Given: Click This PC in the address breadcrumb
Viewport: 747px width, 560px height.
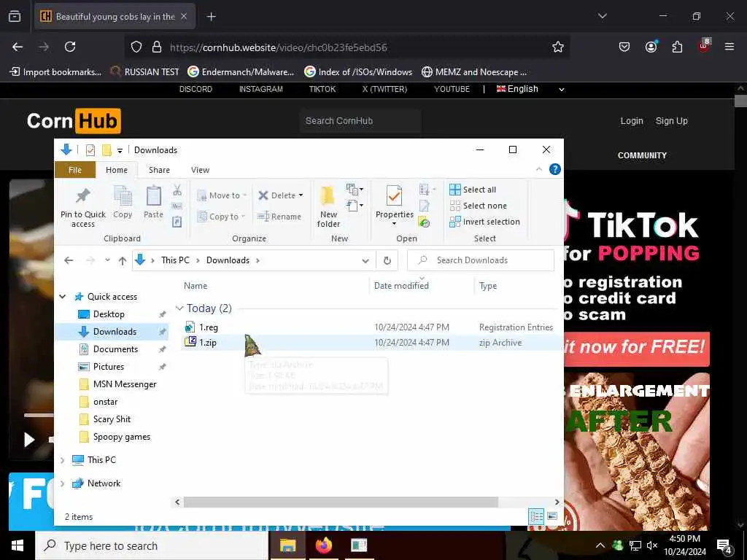Looking at the screenshot, I should (175, 260).
